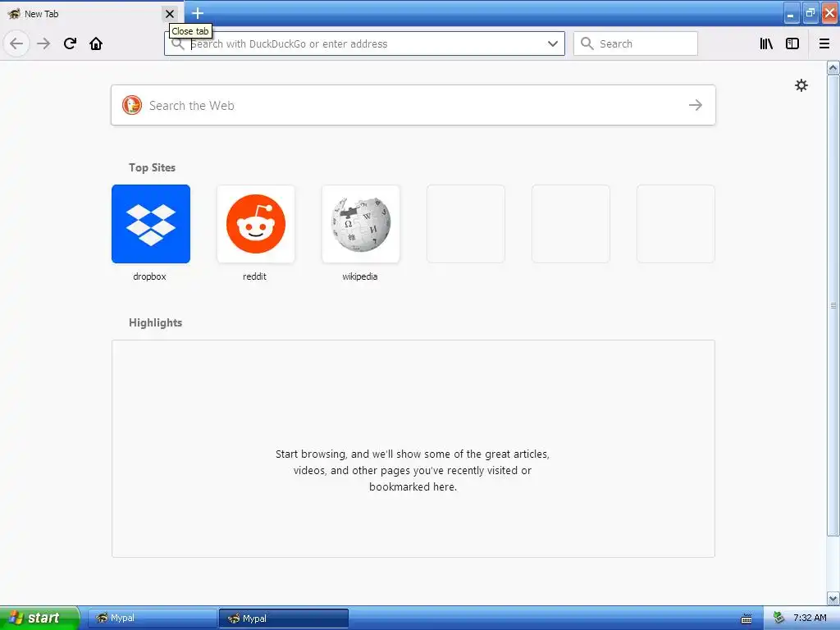The image size is (840, 630).
Task: Click the toolbar search magnifier icon
Action: tap(587, 43)
